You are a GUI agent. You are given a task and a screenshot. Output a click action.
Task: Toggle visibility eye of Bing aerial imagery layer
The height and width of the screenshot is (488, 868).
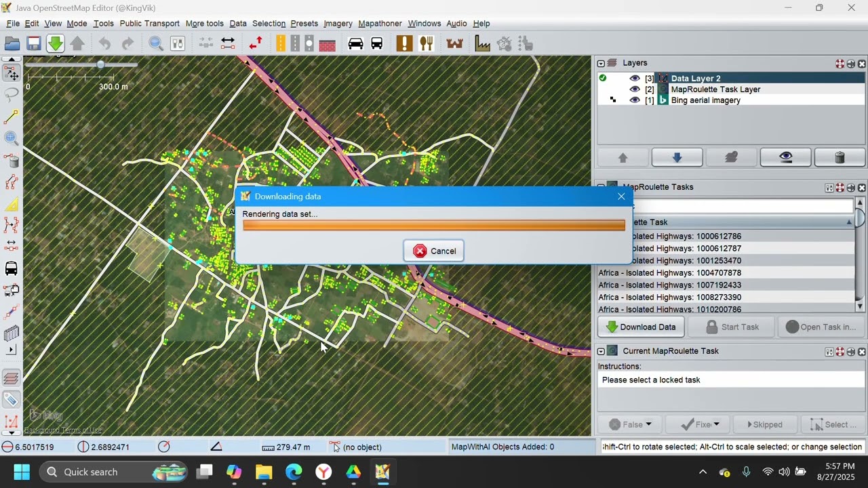pos(635,100)
